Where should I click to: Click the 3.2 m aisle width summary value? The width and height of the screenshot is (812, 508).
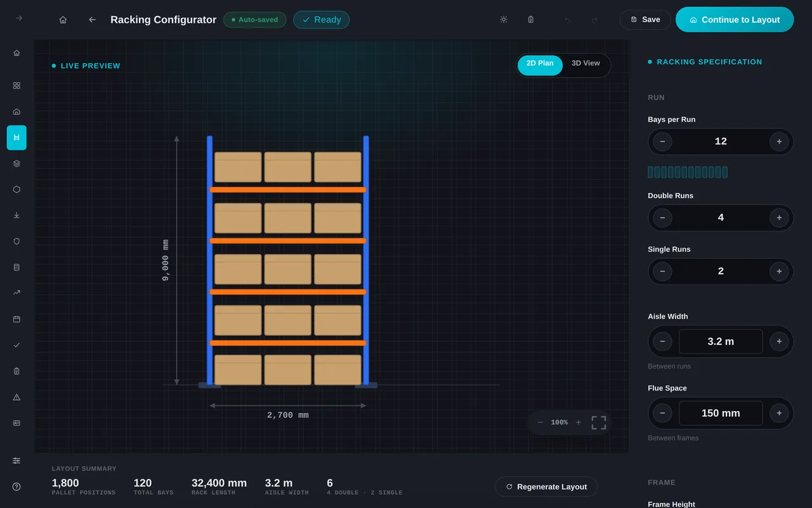279,483
